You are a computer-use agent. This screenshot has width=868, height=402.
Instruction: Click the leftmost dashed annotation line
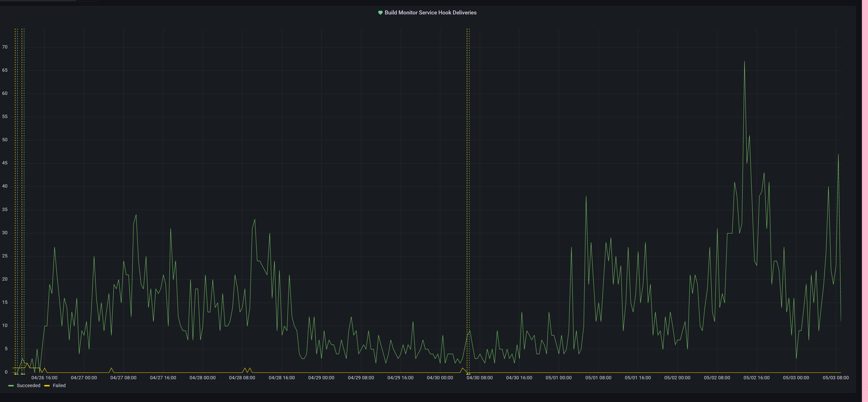pos(16,202)
